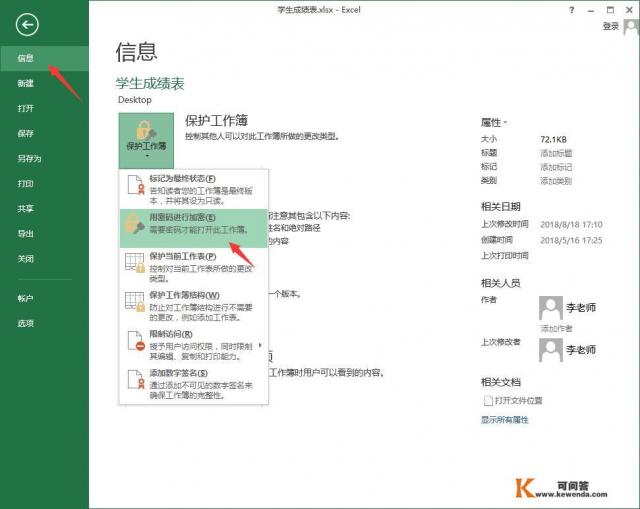The width and height of the screenshot is (640, 509).
Task: Minimize the Excel window
Action: click(x=591, y=11)
